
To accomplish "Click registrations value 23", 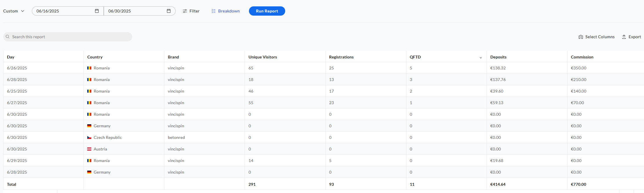I will tap(332, 103).
